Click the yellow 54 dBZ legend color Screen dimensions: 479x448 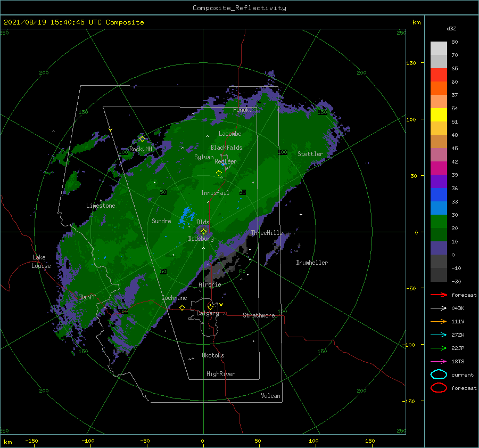[439, 115]
